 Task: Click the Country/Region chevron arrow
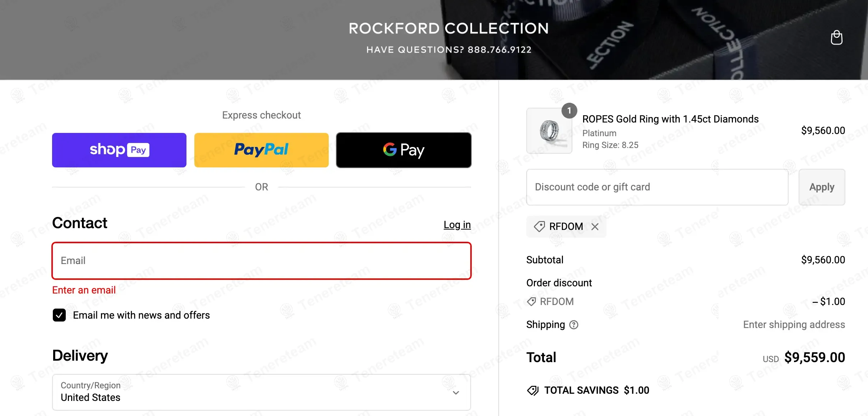point(456,393)
